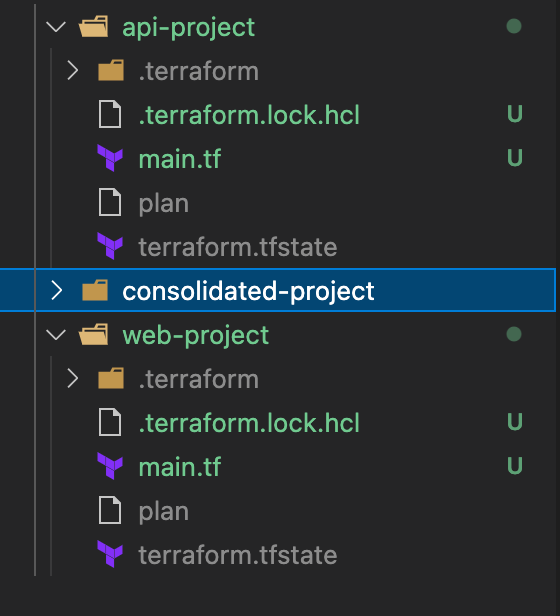Click Terraform icon of web-project terraform.tfstate
Image resolution: width=560 pixels, height=616 pixels.
tap(110, 554)
